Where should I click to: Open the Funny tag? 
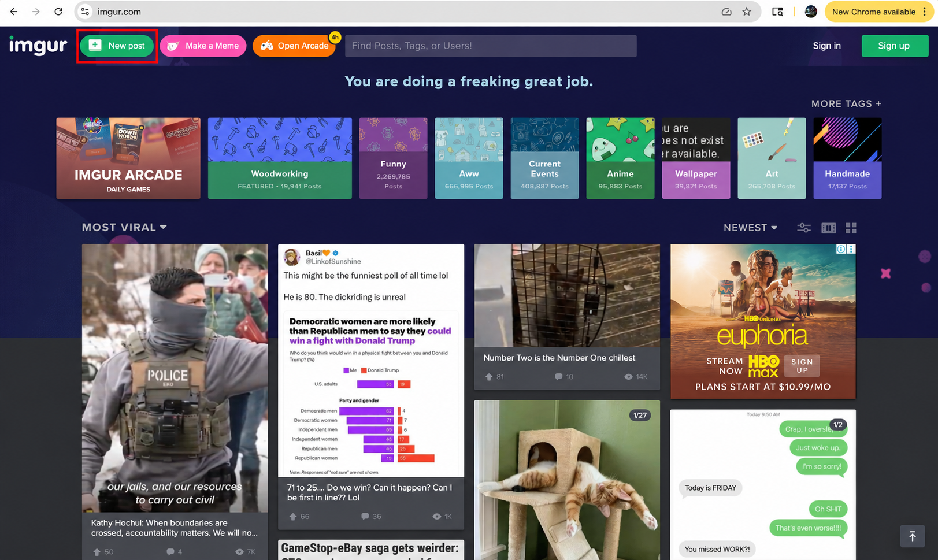[x=393, y=158]
